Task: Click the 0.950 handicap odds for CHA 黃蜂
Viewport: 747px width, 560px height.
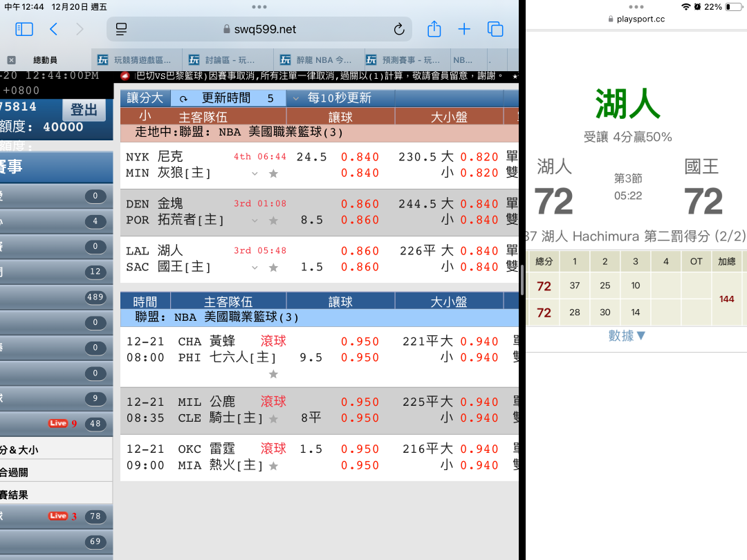Action: 360,342
